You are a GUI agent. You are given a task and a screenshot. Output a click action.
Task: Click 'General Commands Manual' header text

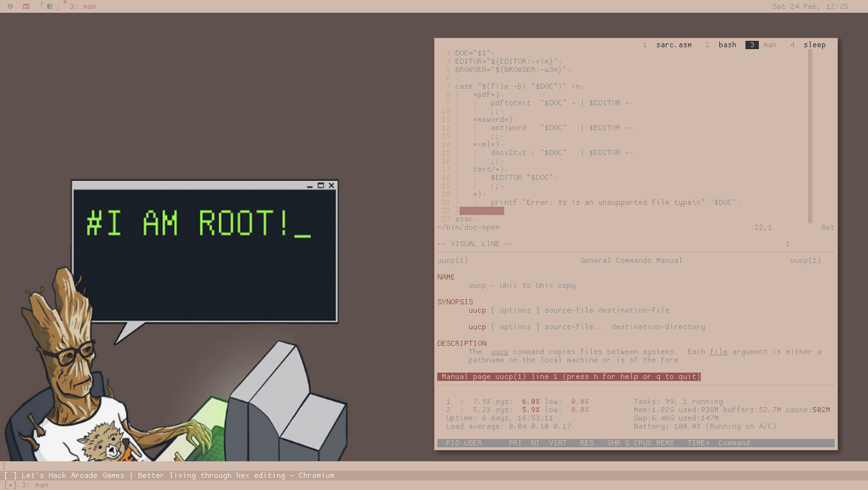pyautogui.click(x=631, y=260)
